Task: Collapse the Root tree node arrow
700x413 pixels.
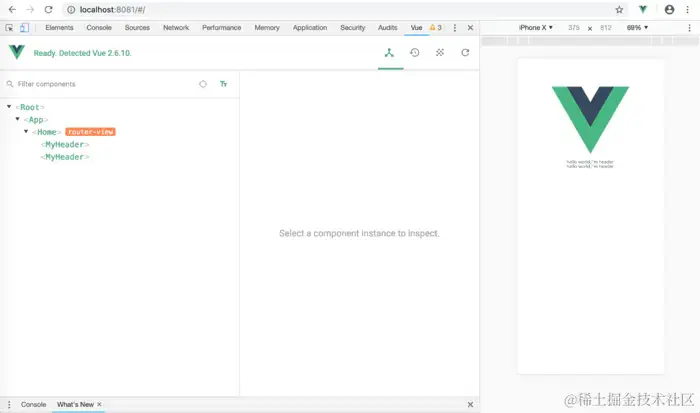Action: coord(9,107)
